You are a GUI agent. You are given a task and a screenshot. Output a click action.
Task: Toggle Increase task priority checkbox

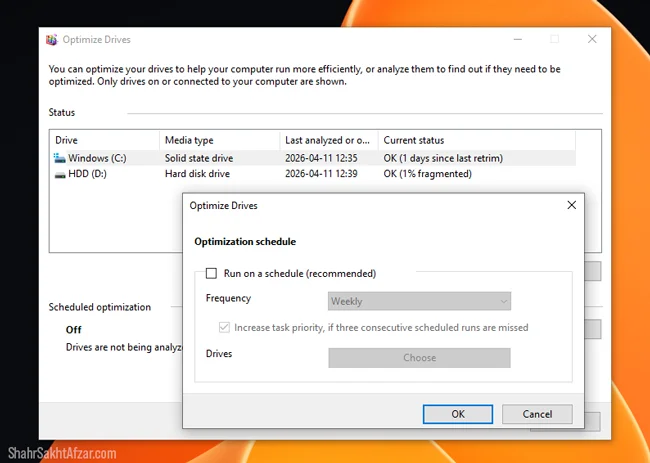(x=224, y=327)
